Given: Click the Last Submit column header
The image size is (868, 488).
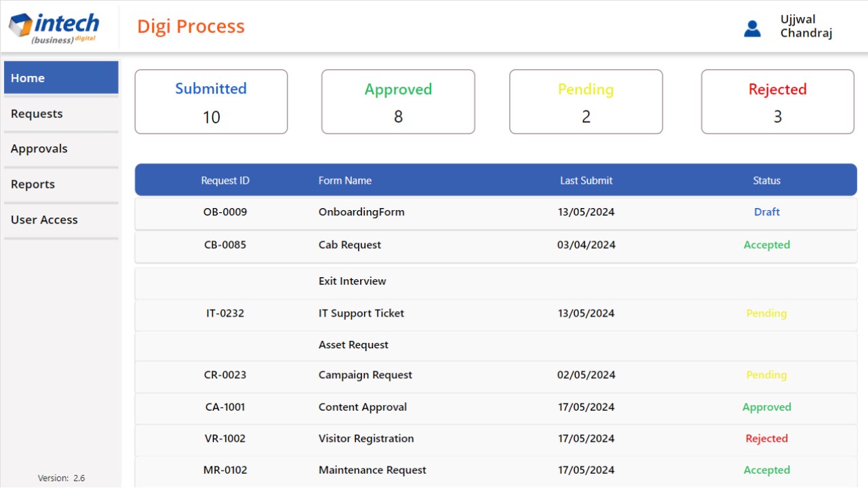Looking at the screenshot, I should [x=586, y=180].
